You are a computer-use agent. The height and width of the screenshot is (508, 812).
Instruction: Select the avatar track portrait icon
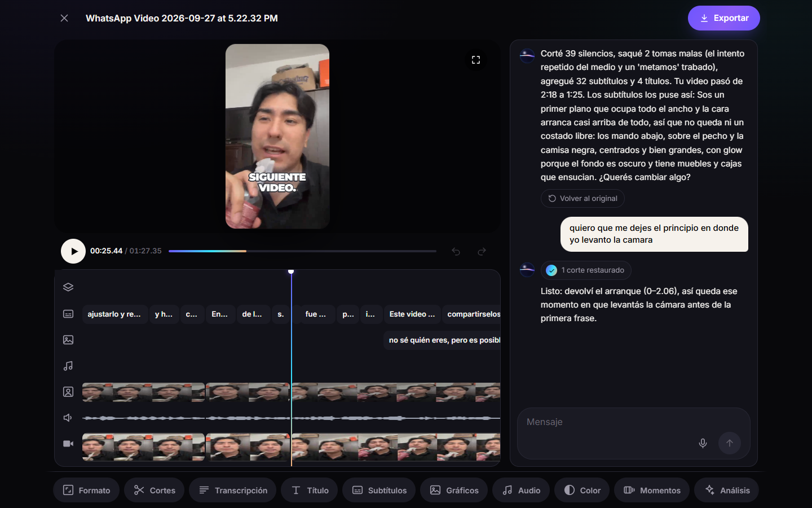tap(68, 392)
